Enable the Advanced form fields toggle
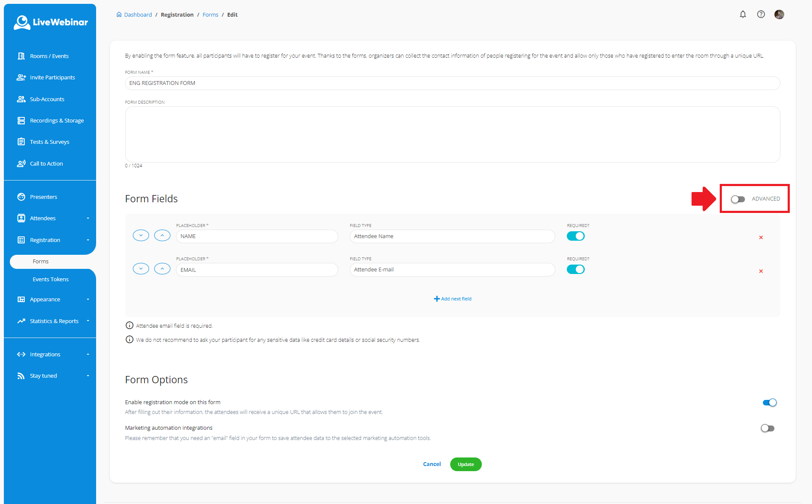The image size is (812, 504). click(x=738, y=199)
